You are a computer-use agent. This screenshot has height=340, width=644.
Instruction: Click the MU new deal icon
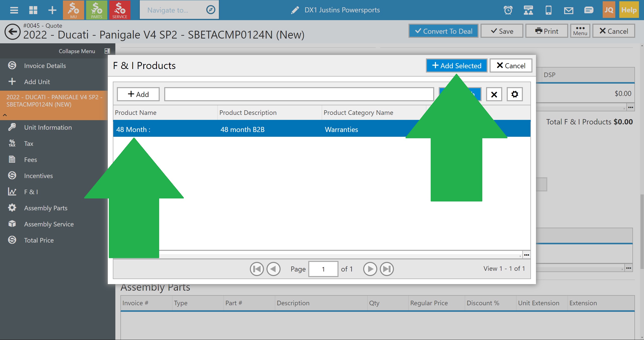coord(73,10)
